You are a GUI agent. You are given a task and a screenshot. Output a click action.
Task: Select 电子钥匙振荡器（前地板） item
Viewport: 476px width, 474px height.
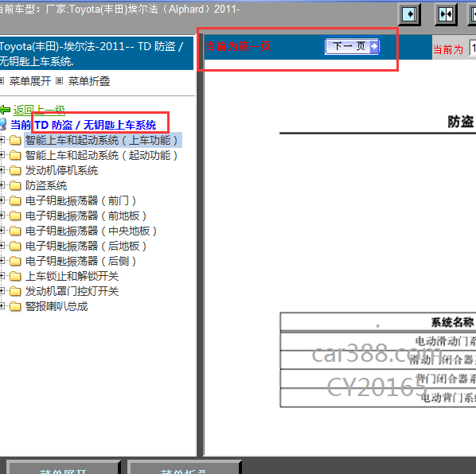pos(86,216)
